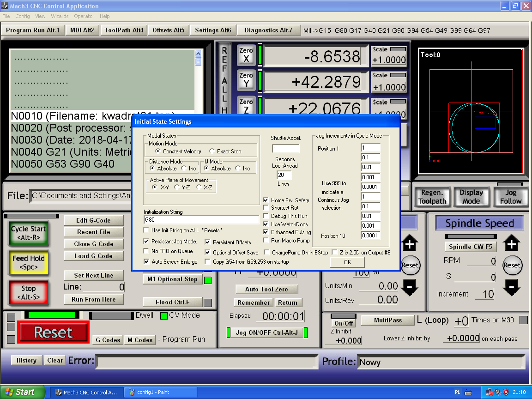Screen dimensions: 532x399
Task: Select Y-Z plane of movement
Action: pyautogui.click(x=176, y=187)
